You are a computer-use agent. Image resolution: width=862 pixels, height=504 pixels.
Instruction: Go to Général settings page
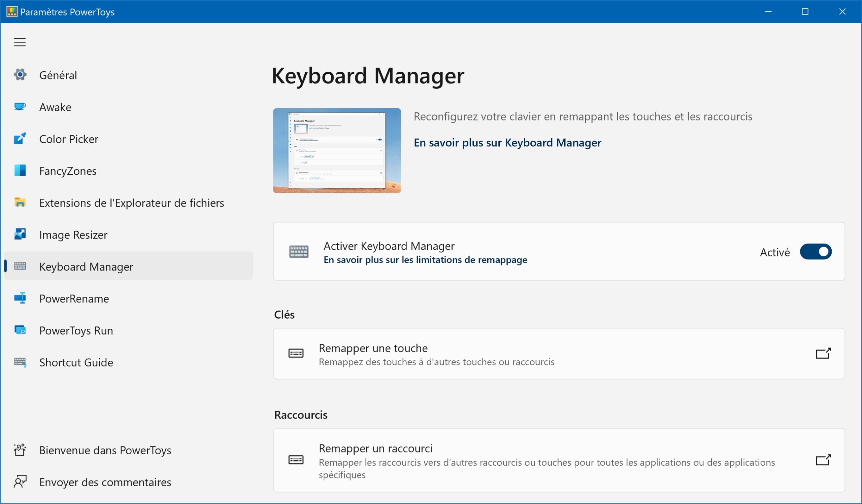click(129, 75)
